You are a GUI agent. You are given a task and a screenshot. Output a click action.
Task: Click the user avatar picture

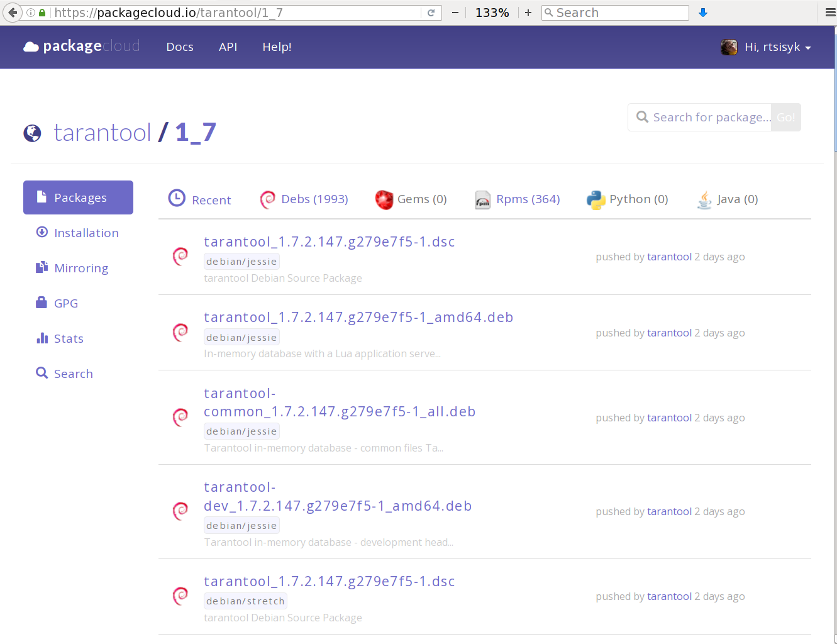click(729, 47)
